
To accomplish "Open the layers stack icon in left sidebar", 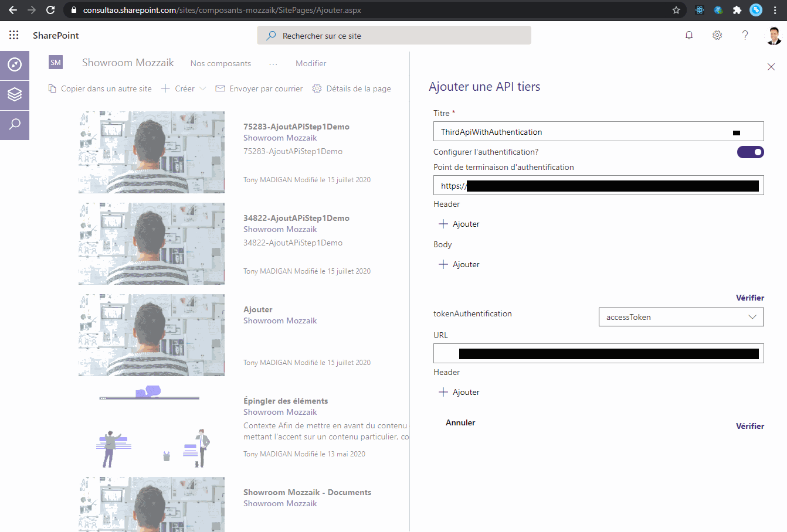I will [x=15, y=94].
